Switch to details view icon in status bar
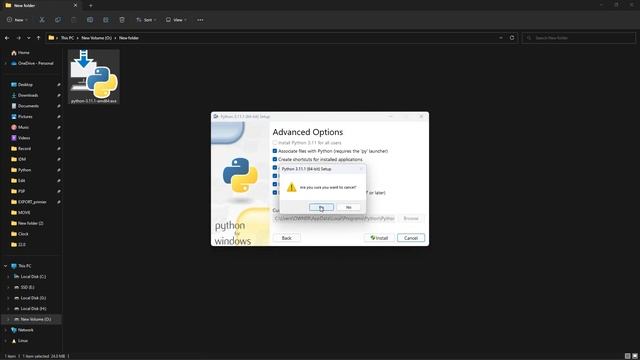Screen dimensions: 640x360 (x=627, y=356)
